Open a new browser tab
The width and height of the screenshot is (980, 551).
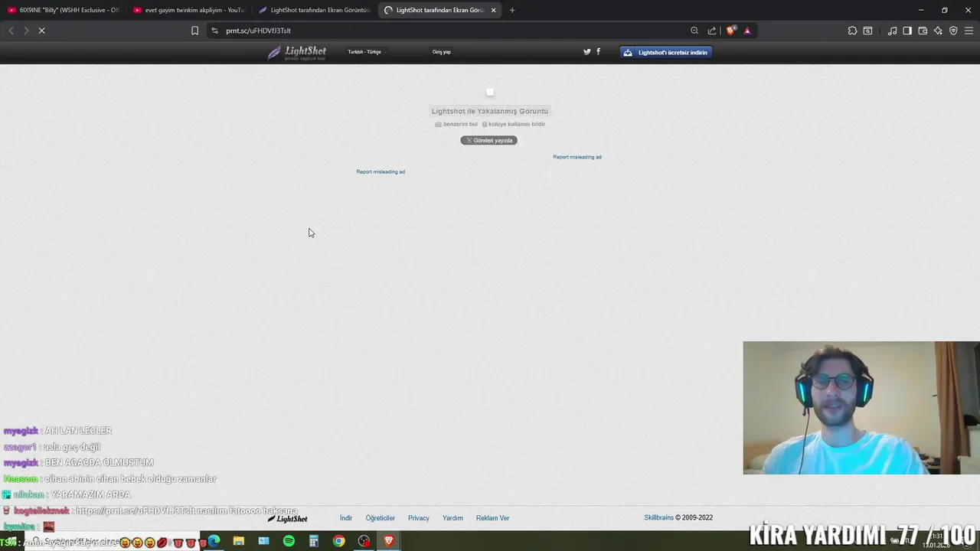click(512, 10)
